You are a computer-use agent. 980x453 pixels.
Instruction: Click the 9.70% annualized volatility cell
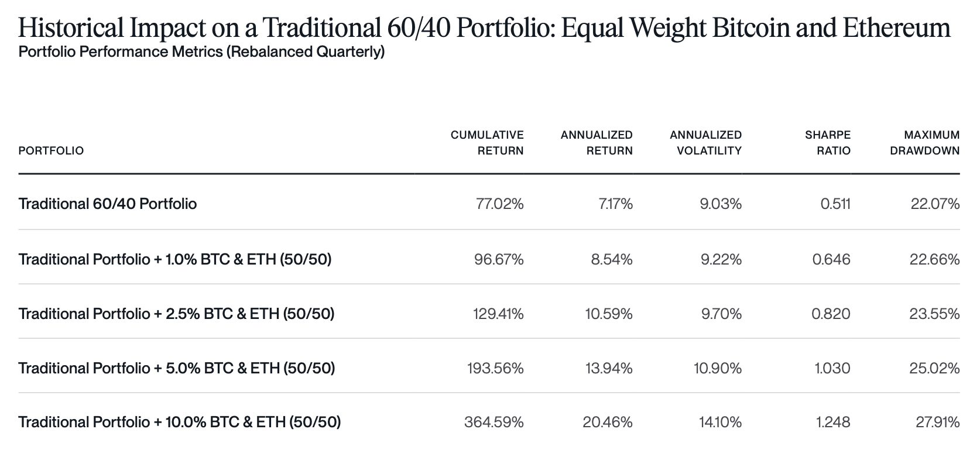click(x=721, y=314)
